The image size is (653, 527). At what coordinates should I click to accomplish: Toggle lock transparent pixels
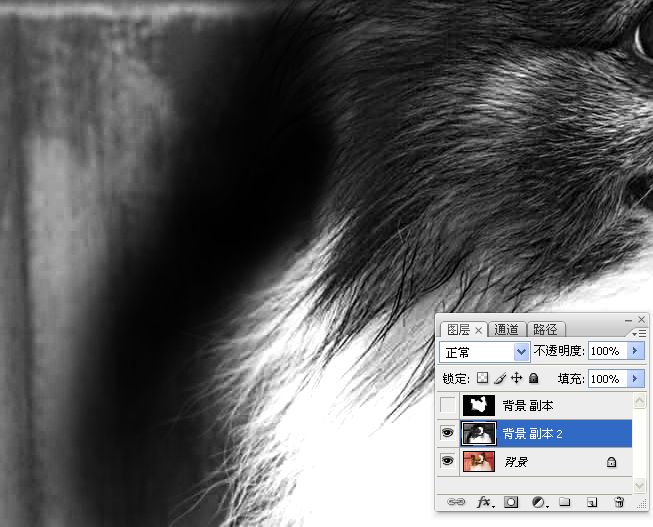(481, 379)
